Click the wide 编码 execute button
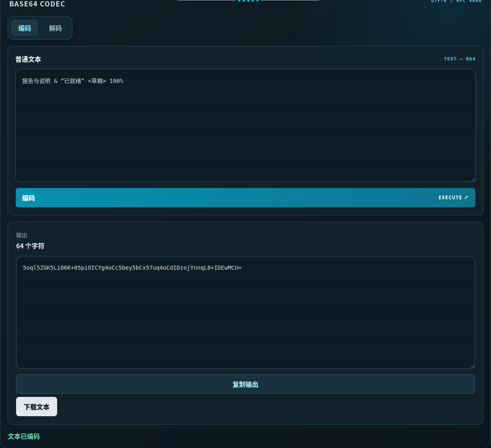This screenshot has height=448, width=491. (245, 198)
